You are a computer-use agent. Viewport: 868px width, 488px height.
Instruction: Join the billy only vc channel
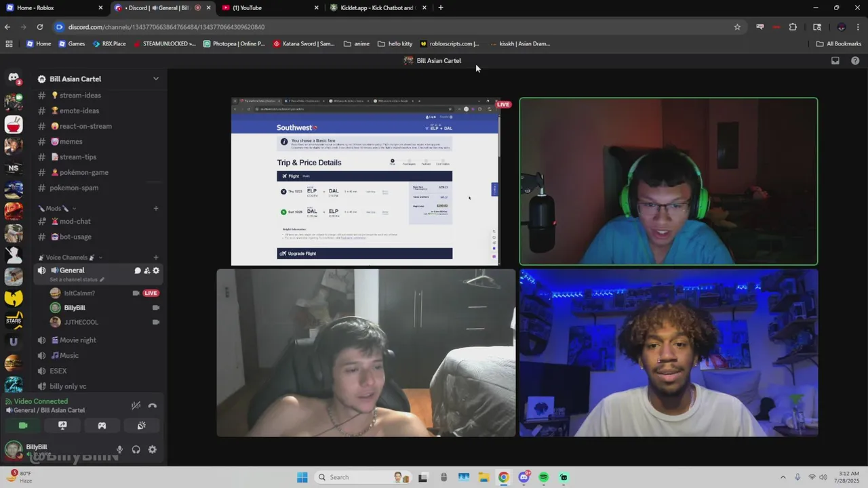[98, 386]
